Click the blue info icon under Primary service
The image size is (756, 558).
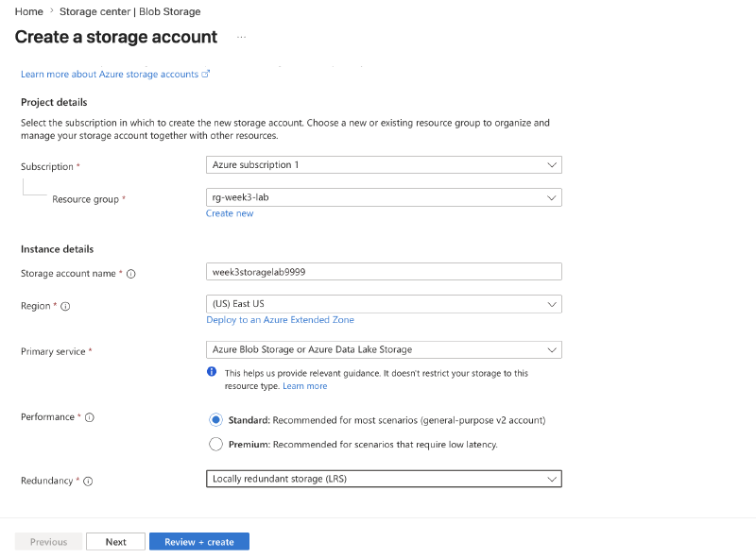212,371
